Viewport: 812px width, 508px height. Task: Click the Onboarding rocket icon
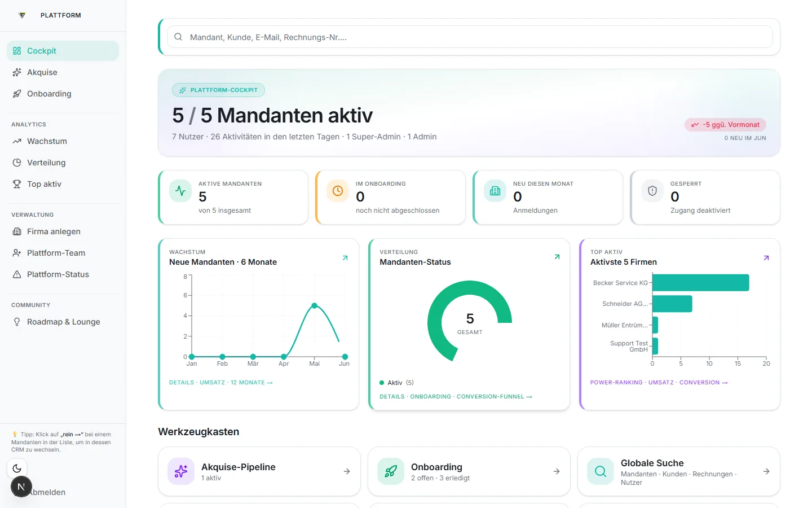point(391,471)
